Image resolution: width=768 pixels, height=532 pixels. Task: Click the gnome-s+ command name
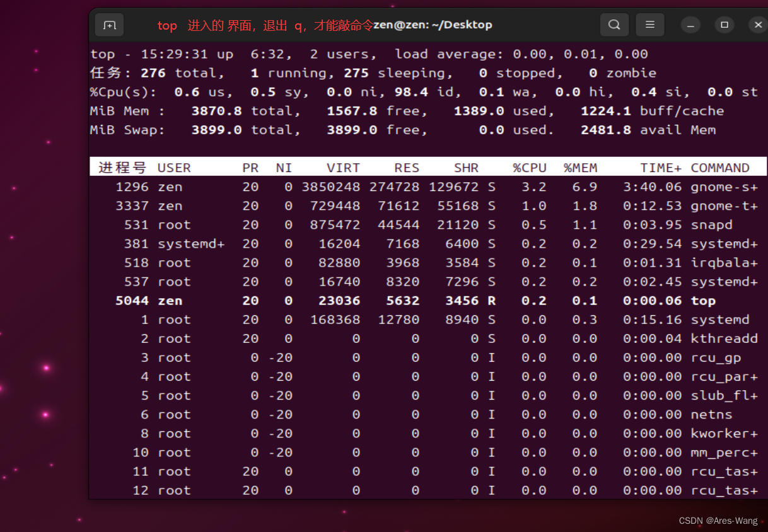point(724,187)
